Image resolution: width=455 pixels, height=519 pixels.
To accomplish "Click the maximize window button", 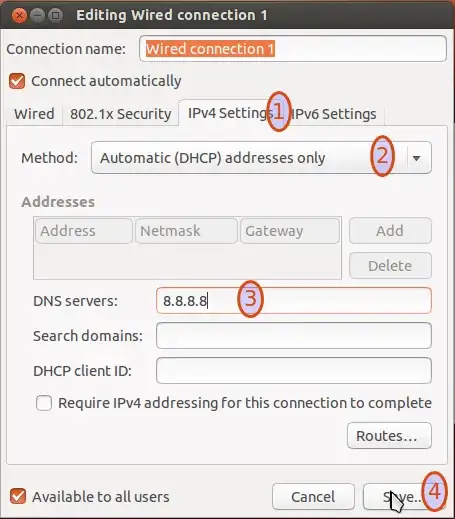I will (x=56, y=16).
